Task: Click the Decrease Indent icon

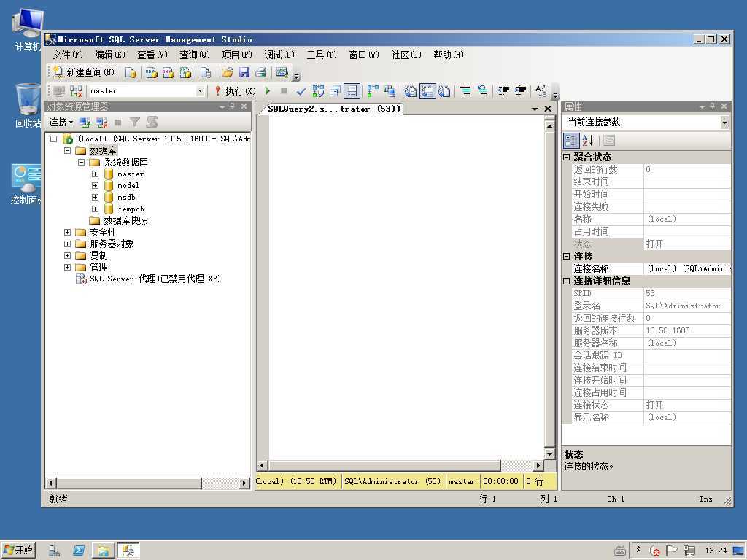Action: tap(503, 91)
